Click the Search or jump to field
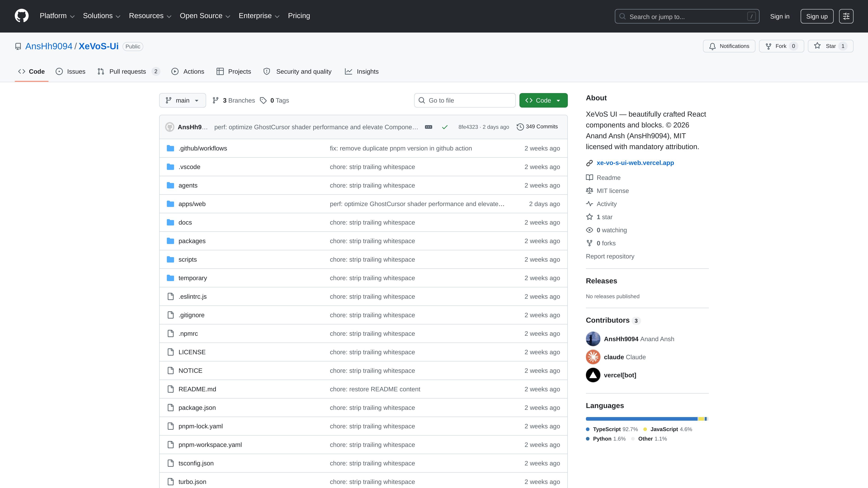 (687, 16)
